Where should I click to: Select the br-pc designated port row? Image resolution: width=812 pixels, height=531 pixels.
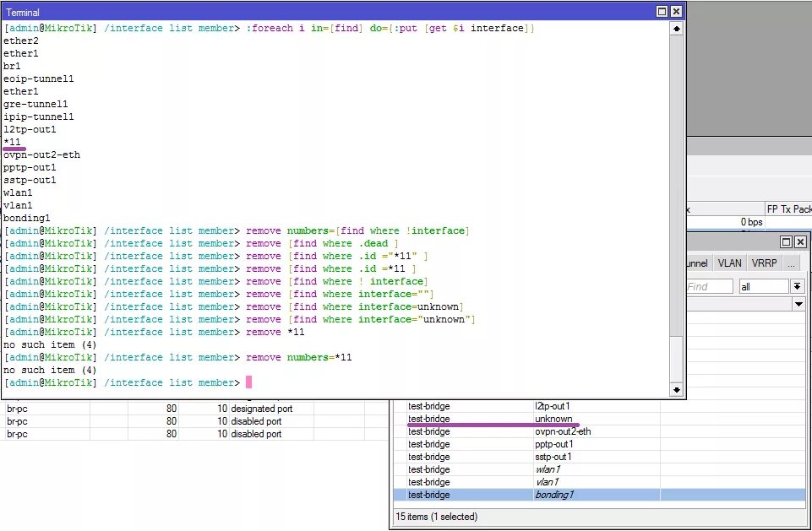pyautogui.click(x=194, y=409)
